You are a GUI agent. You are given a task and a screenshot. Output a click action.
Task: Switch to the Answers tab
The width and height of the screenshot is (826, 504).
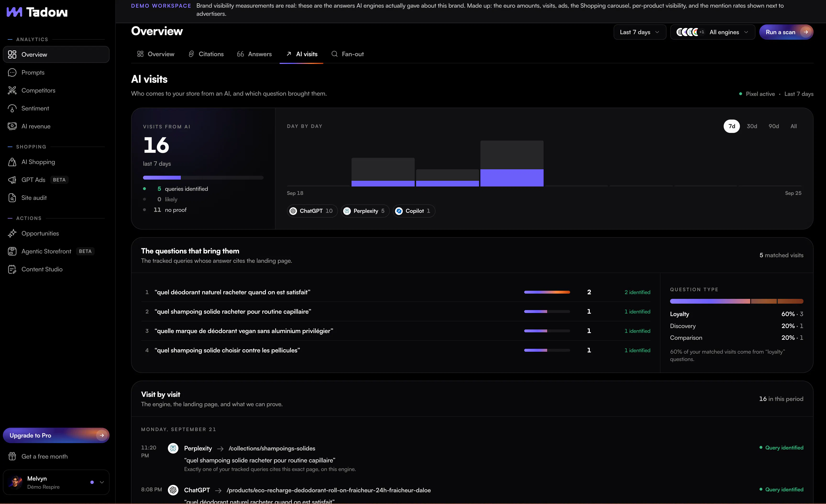pyautogui.click(x=254, y=54)
